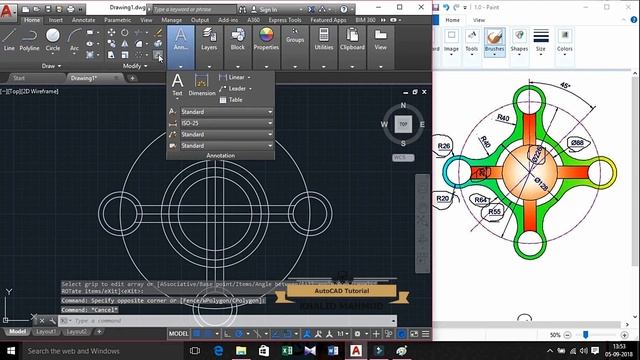Toggle ortho mode in status bar
This screenshot has width=640, height=360.
[227, 334]
